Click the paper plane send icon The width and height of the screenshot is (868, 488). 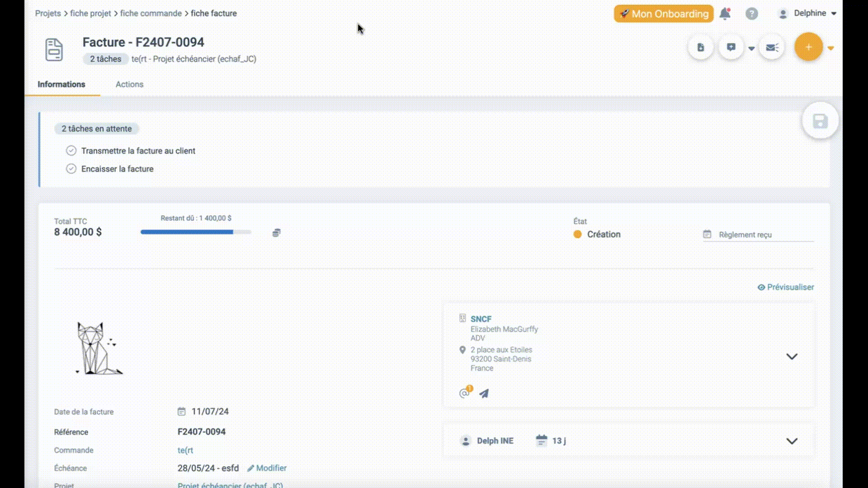coord(484,394)
